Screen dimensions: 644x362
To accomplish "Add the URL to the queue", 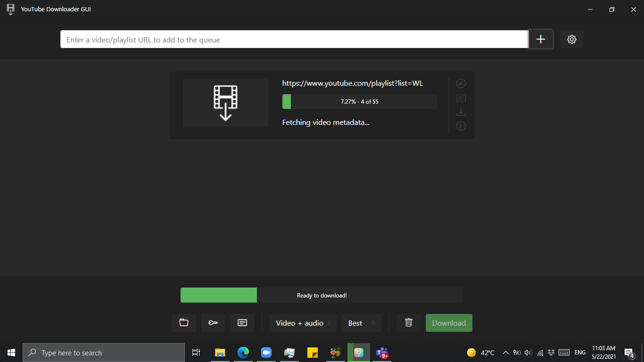I will click(540, 39).
